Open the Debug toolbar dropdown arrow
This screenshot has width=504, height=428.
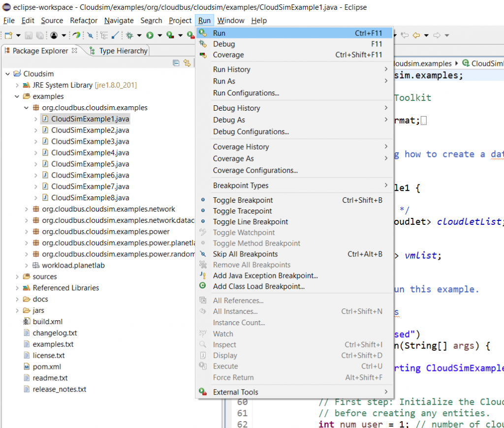[x=139, y=35]
